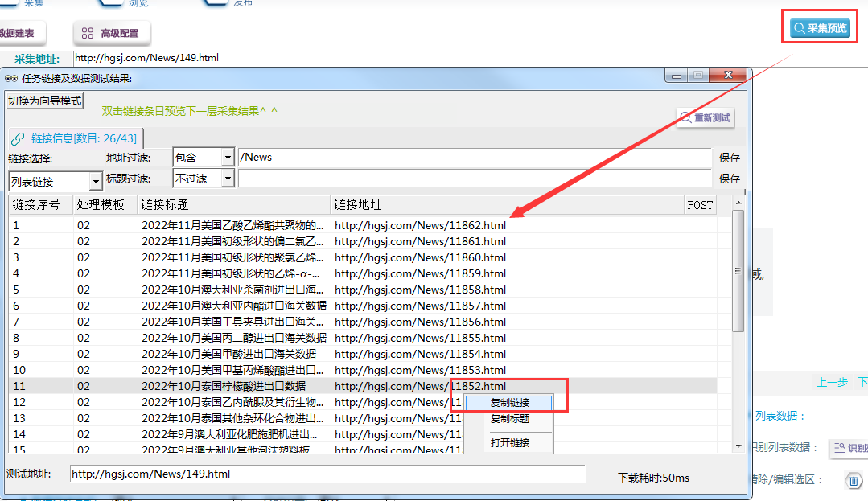The width and height of the screenshot is (868, 501).
Task: Choose 复制链接 from the context menu
Action: [509, 403]
